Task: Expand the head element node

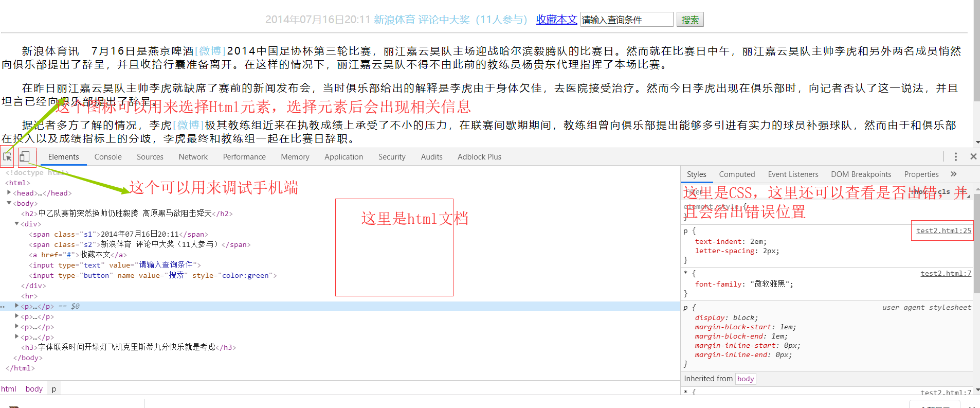Action: [x=9, y=193]
